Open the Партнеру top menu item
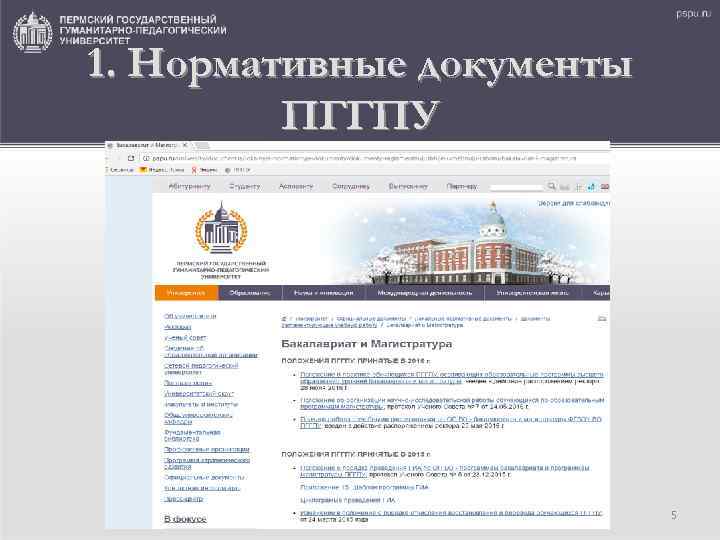The height and width of the screenshot is (540, 720). pyautogui.click(x=461, y=186)
